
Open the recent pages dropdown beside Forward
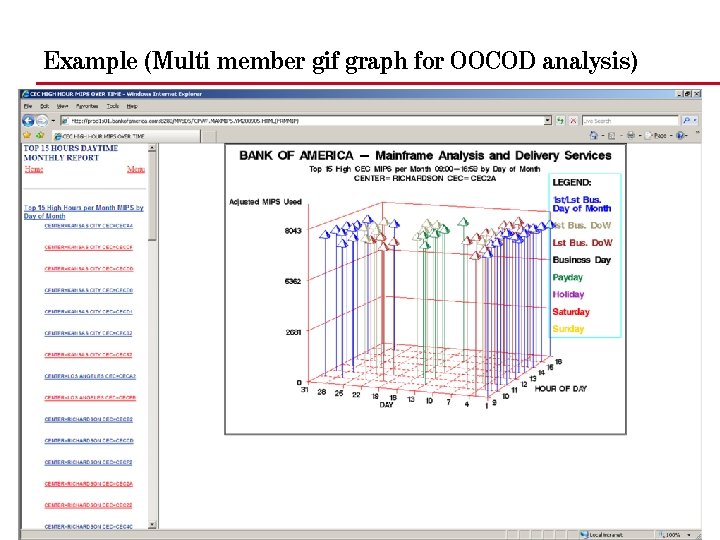tap(53, 121)
